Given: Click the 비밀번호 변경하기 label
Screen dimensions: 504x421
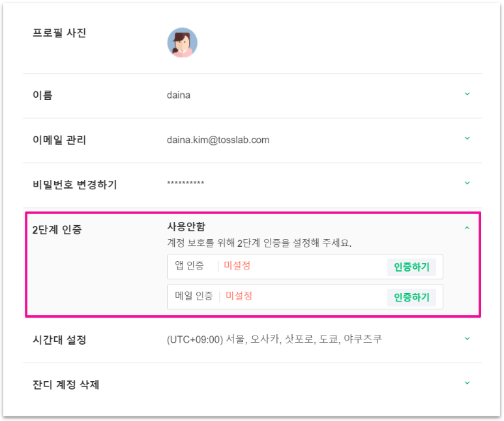Looking at the screenshot, I should (x=75, y=185).
